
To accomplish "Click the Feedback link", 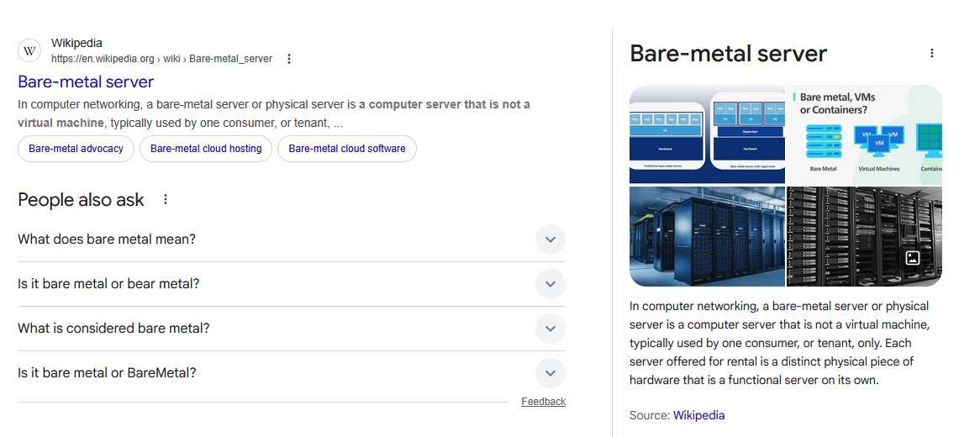I will click(543, 402).
